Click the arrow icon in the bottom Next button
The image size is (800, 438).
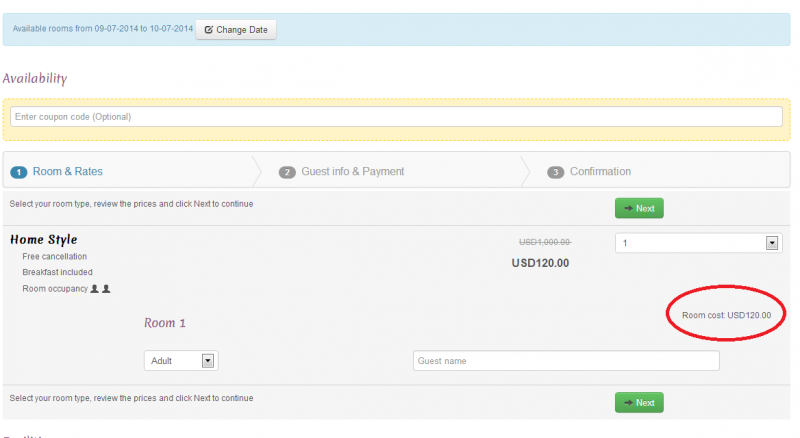[628, 402]
